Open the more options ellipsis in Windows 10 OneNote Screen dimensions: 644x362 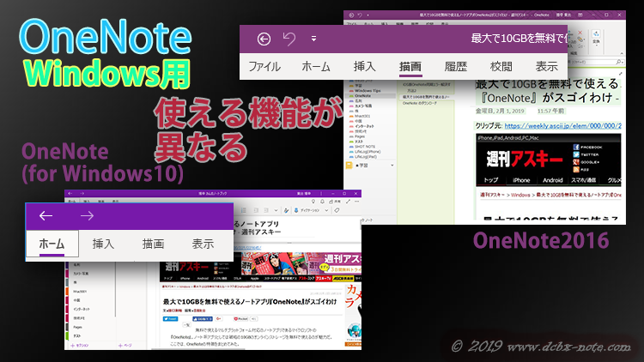pyautogui.click(x=357, y=202)
